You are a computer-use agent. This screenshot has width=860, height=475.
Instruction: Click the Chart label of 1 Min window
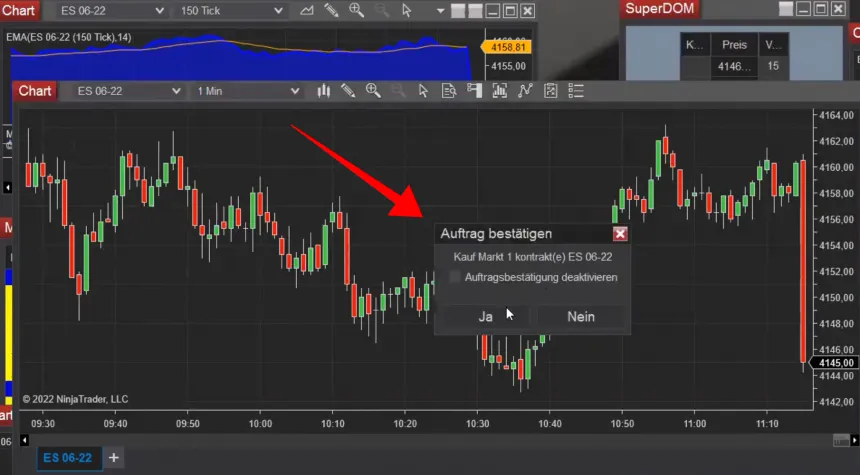[35, 91]
